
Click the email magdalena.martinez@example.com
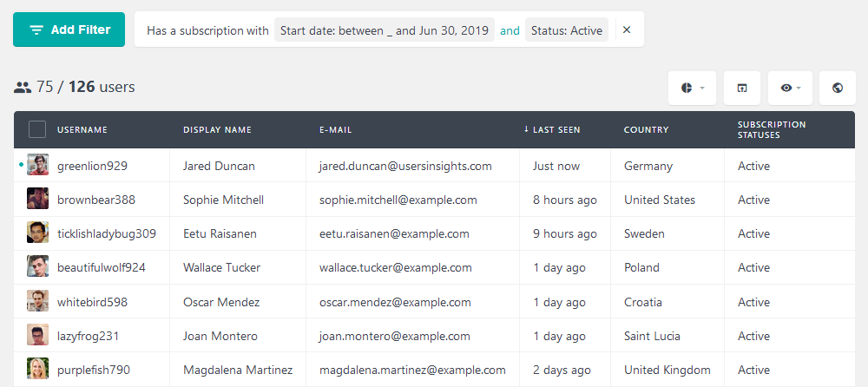coord(412,370)
